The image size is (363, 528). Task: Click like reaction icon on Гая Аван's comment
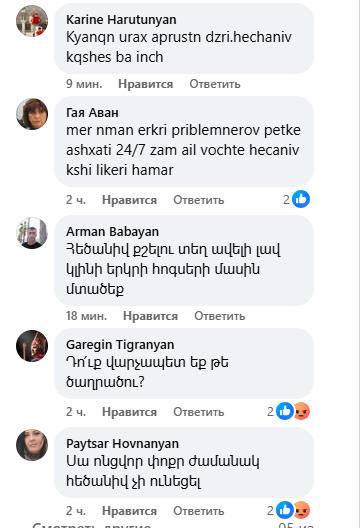[x=301, y=199]
